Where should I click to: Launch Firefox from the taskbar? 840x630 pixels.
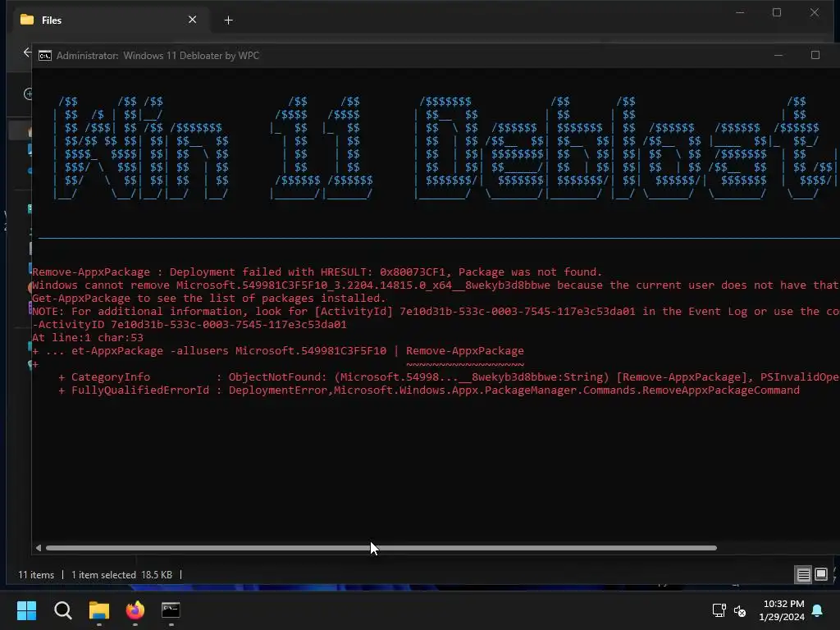click(x=135, y=610)
